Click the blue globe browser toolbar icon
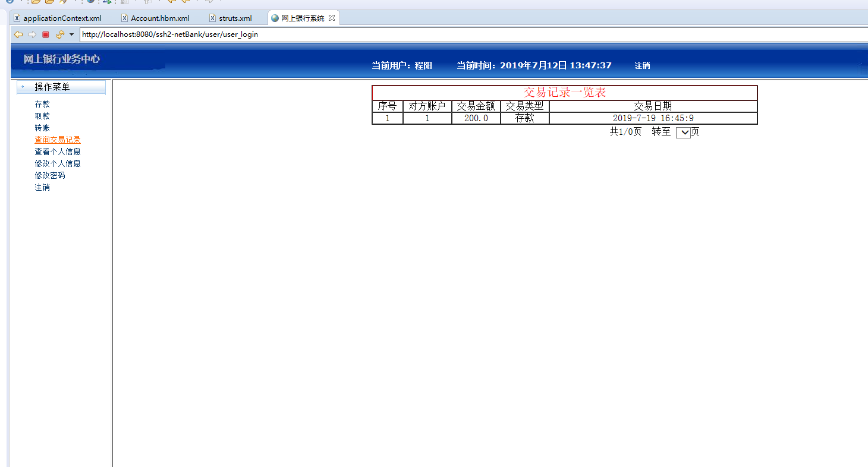This screenshot has width=868, height=467. tap(91, 2)
